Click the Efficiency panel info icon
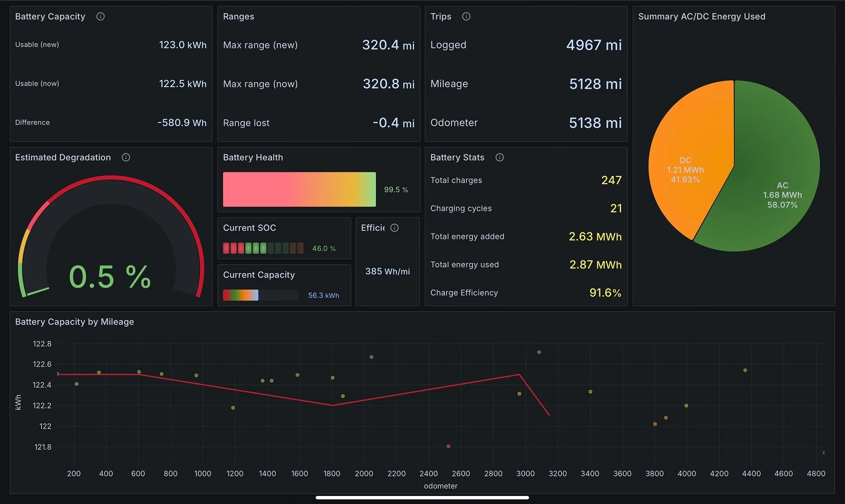The width and height of the screenshot is (845, 504). click(x=394, y=228)
